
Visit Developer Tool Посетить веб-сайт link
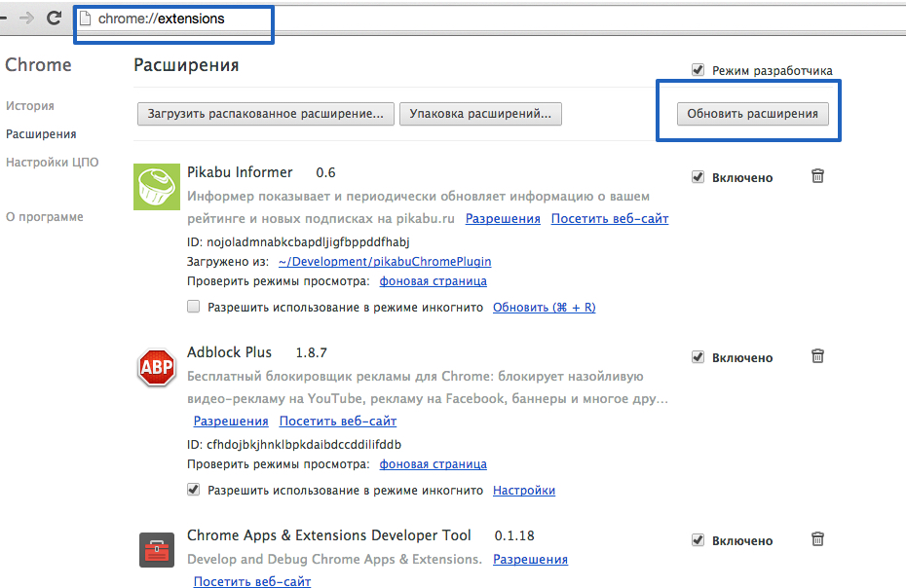pos(252,581)
